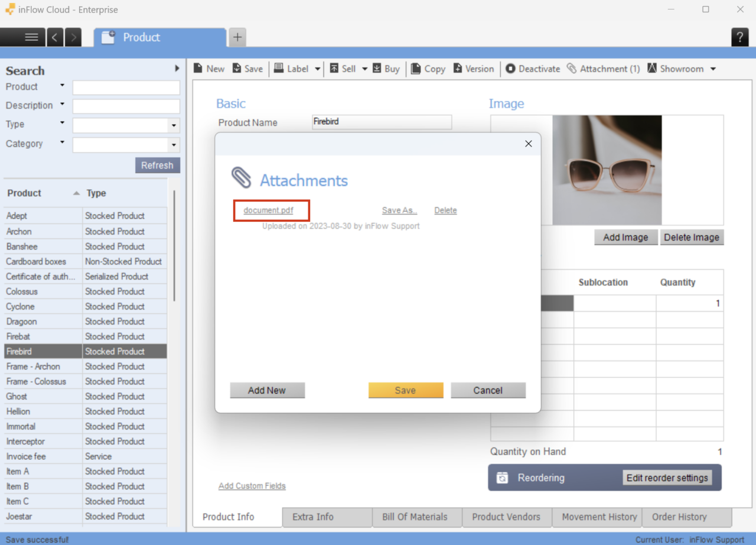Viewport: 756px width, 545px height.
Task: Switch to the Bill Of Materials tab
Action: 416,517
